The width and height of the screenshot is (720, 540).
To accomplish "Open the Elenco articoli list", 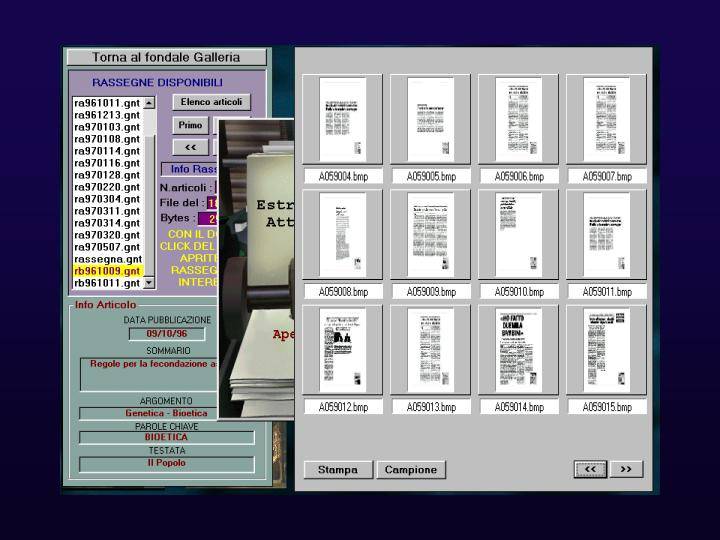I will tap(211, 102).
